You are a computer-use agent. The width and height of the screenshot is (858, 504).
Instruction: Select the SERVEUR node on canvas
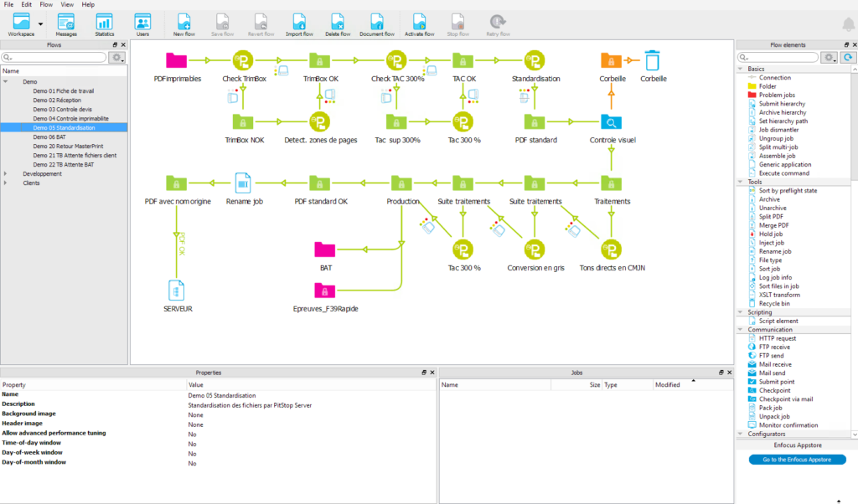(x=177, y=290)
